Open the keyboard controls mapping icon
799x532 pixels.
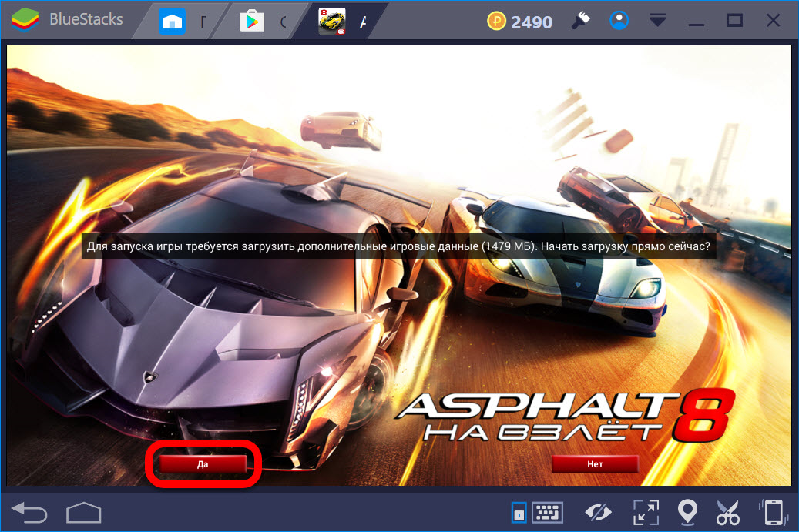tap(548, 512)
